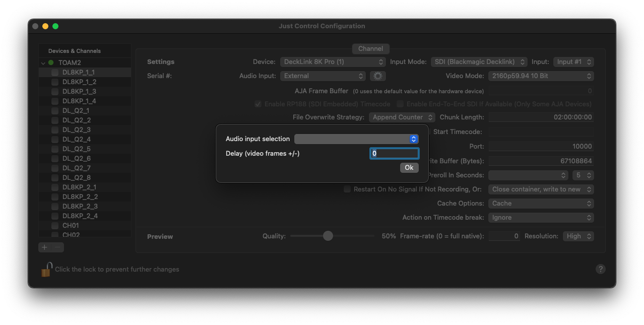Screen dimensions: 644x325
Task: Click Write Buffer field 67108864
Action: click(x=541, y=161)
